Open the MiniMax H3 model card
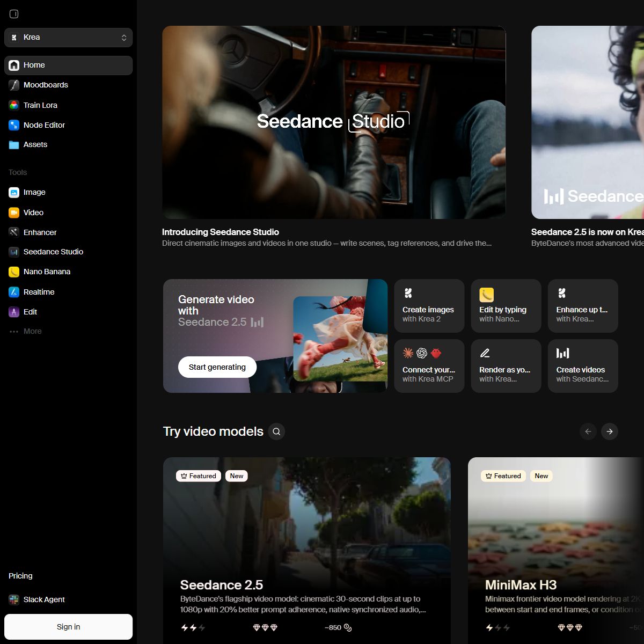The image size is (644, 644). pos(556,551)
